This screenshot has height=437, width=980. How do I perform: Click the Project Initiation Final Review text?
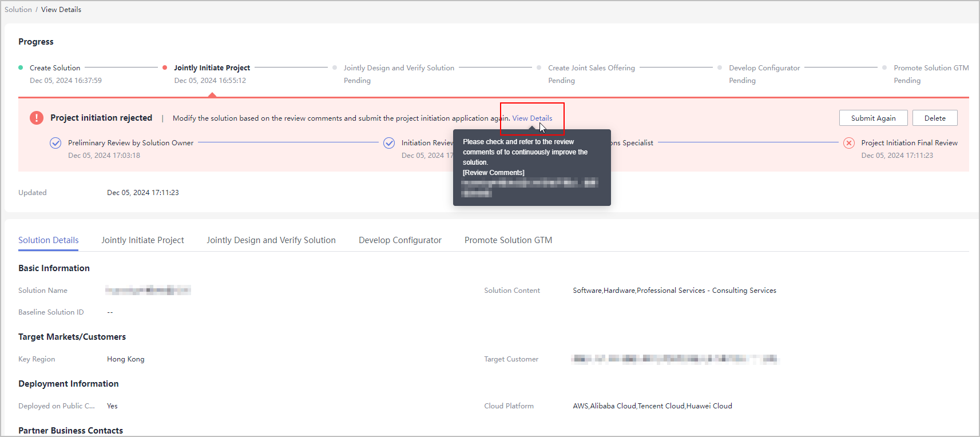click(910, 143)
